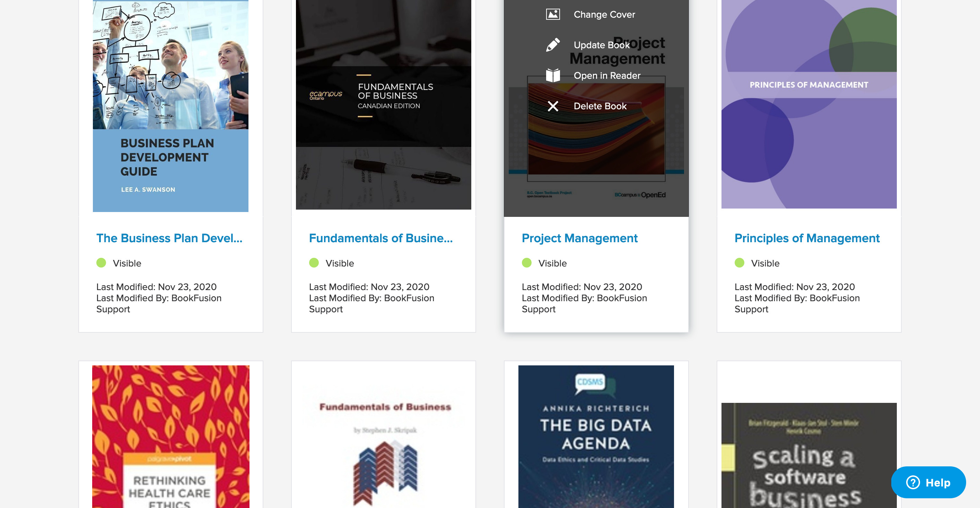Click green status dot under Principles of Management
The height and width of the screenshot is (508, 980).
tap(739, 263)
